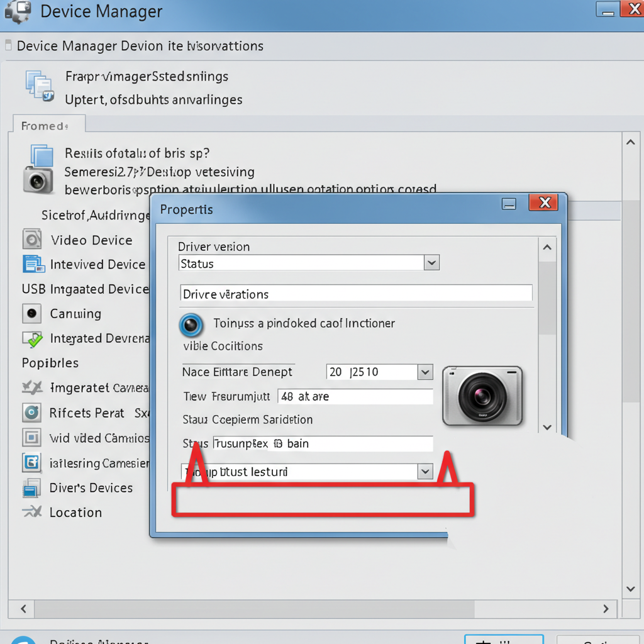Click the iaflesring Camesier icon

coord(31,462)
